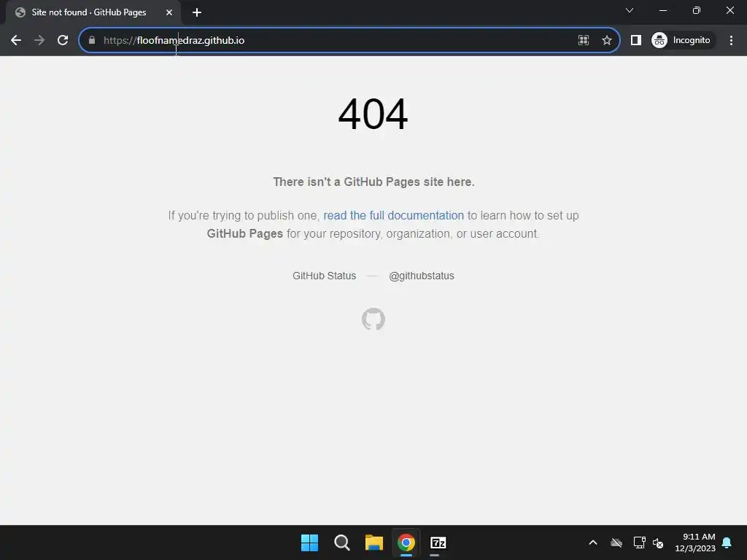Click 'There isn't a GitHub Pages site here.'
This screenshot has width=747, height=560.
(x=374, y=182)
